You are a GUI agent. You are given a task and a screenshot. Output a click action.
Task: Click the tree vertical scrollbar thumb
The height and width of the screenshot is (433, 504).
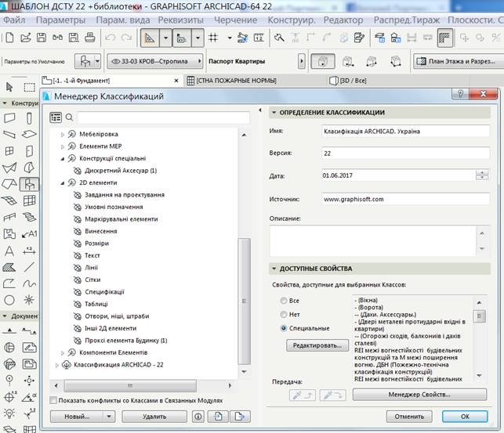tap(245, 301)
